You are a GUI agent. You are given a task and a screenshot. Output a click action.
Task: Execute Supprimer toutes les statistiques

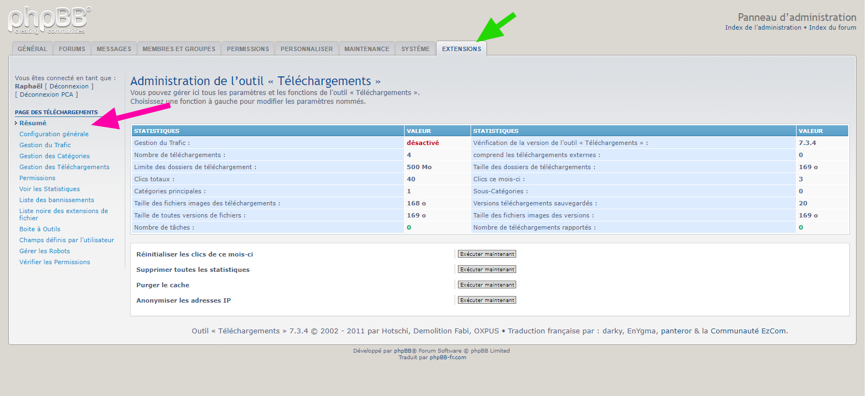pos(487,270)
